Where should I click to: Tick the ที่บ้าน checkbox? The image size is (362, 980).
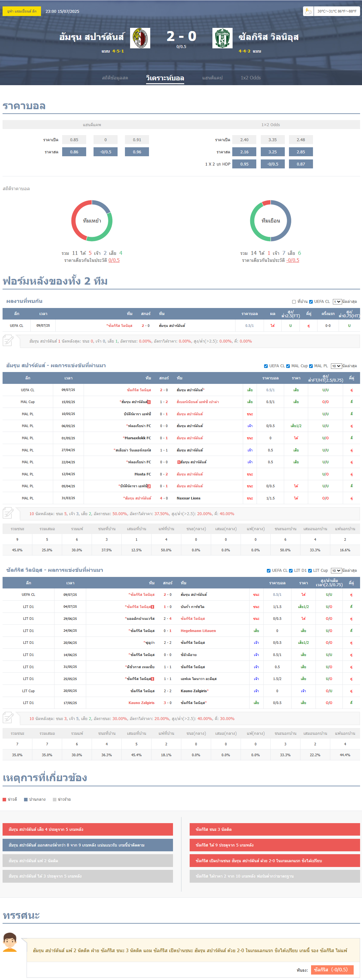pos(294,302)
